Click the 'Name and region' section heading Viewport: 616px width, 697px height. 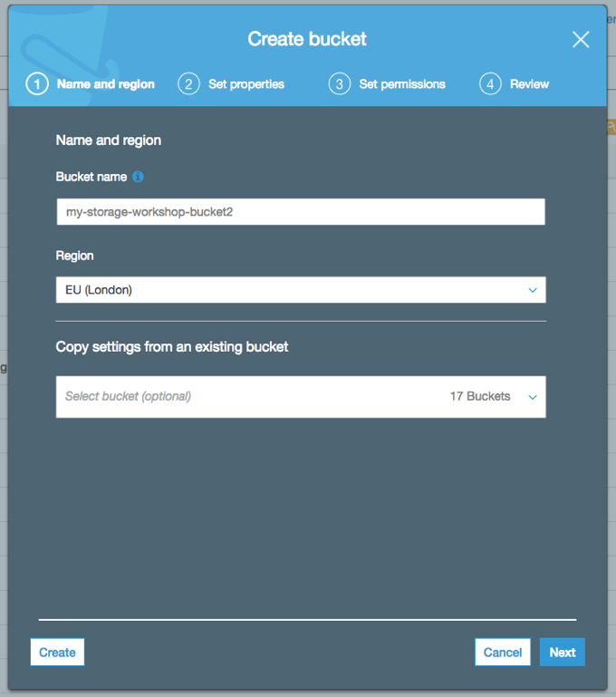tap(109, 140)
